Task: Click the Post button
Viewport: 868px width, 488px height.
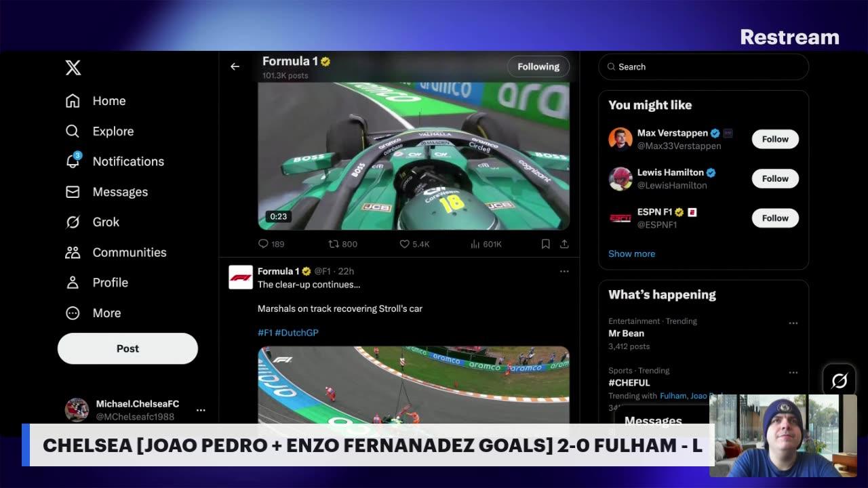Action: point(127,348)
